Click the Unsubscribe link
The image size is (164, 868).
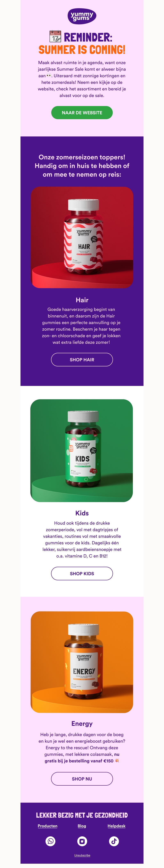coord(82,855)
